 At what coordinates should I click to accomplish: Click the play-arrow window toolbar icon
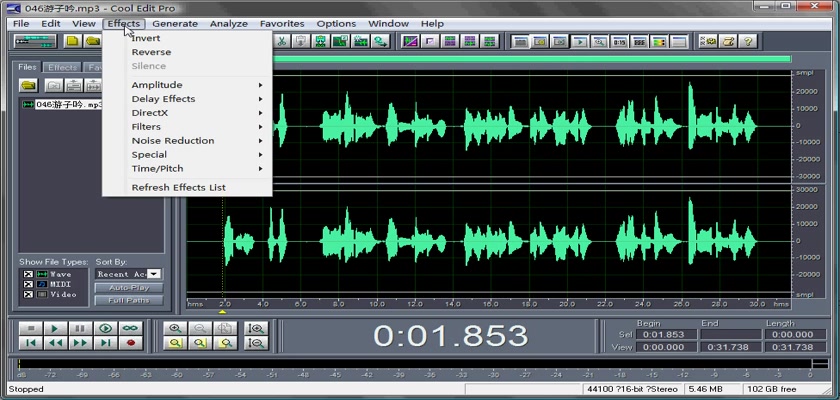coord(579,41)
